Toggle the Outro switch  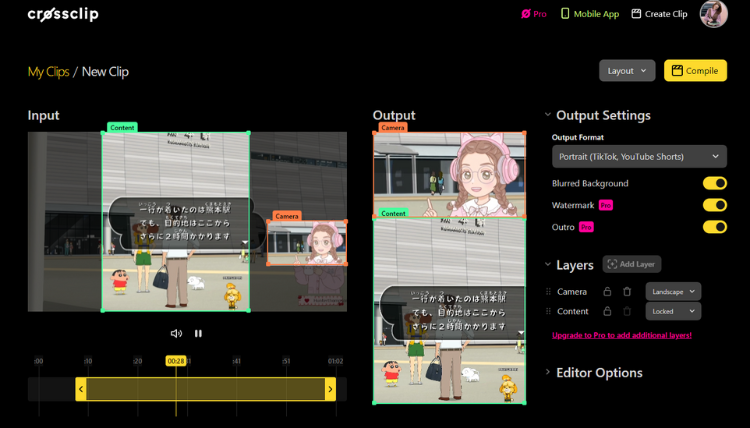click(715, 227)
